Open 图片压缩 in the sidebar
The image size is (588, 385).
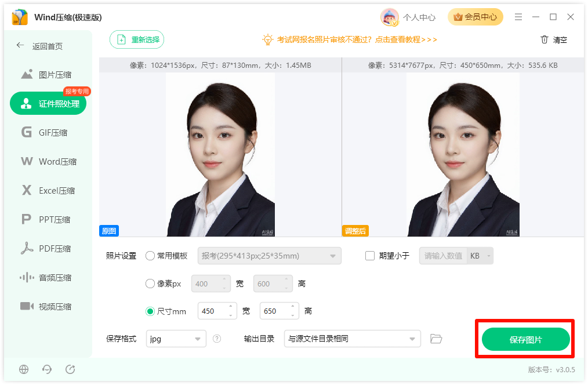point(48,75)
